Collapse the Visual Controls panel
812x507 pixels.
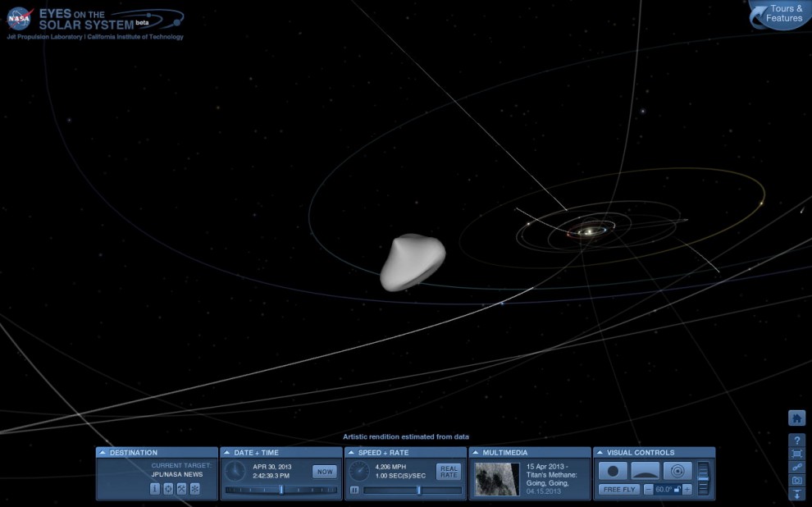[600, 452]
